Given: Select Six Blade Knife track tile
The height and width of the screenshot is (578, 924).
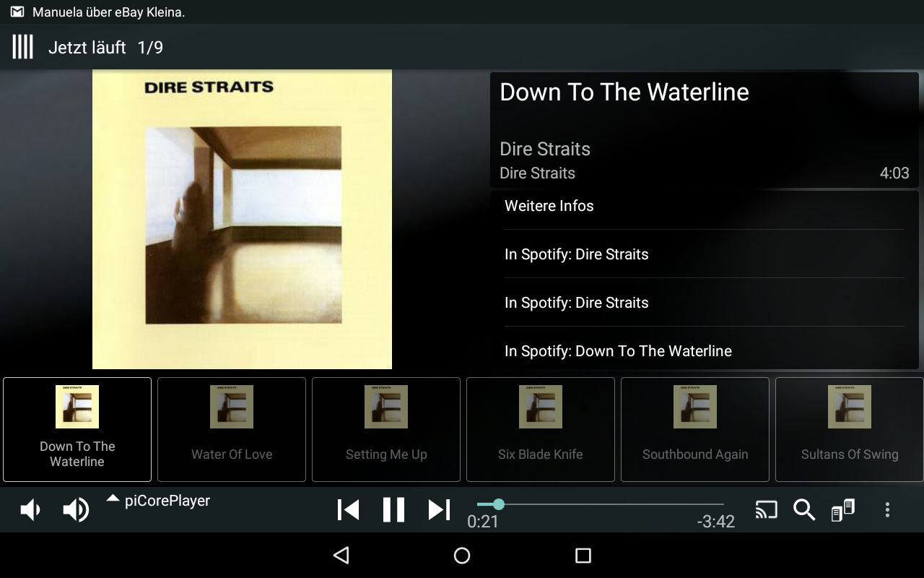Looking at the screenshot, I should pos(541,429).
